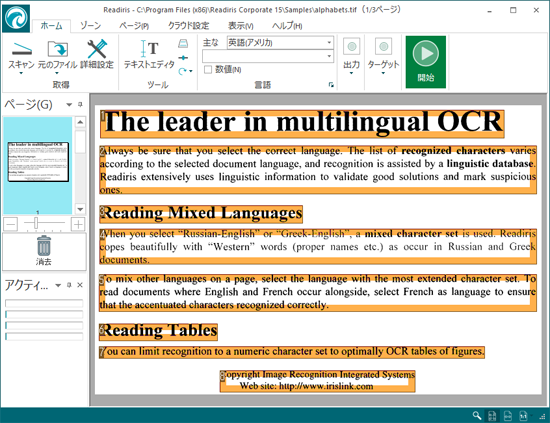Open the 主な language dropdown (英語アメリカ)

(x=280, y=43)
